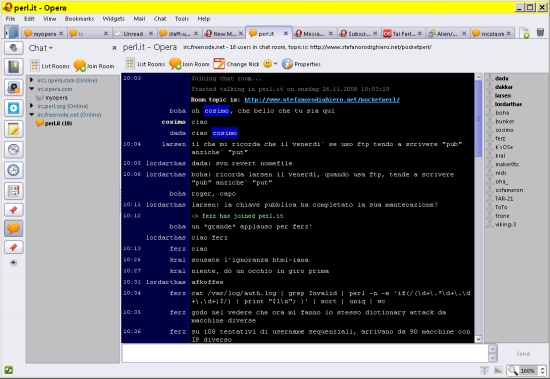Screen dimensions: 550x379
Task: Open a new tab with the plus icon
Action: (x=524, y=33)
